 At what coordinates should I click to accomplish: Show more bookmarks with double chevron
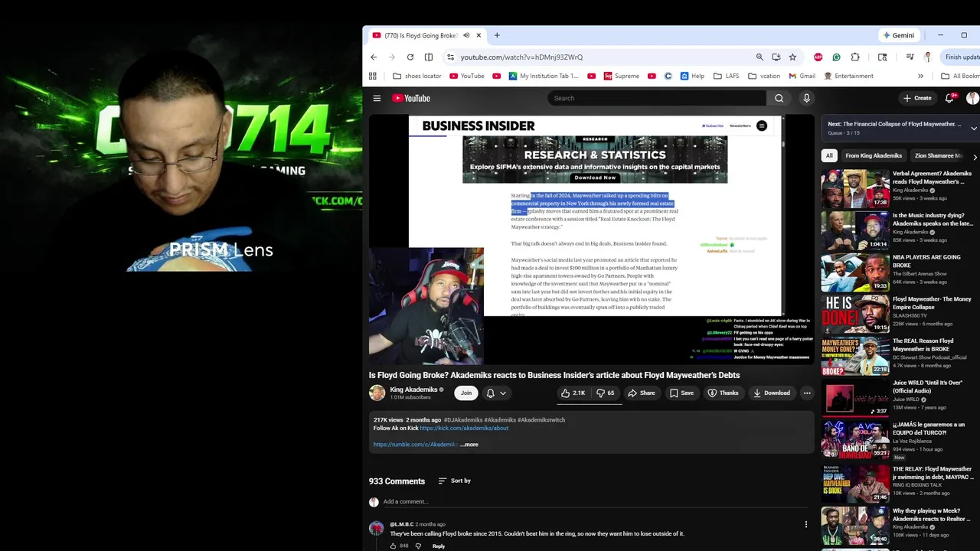coord(920,76)
